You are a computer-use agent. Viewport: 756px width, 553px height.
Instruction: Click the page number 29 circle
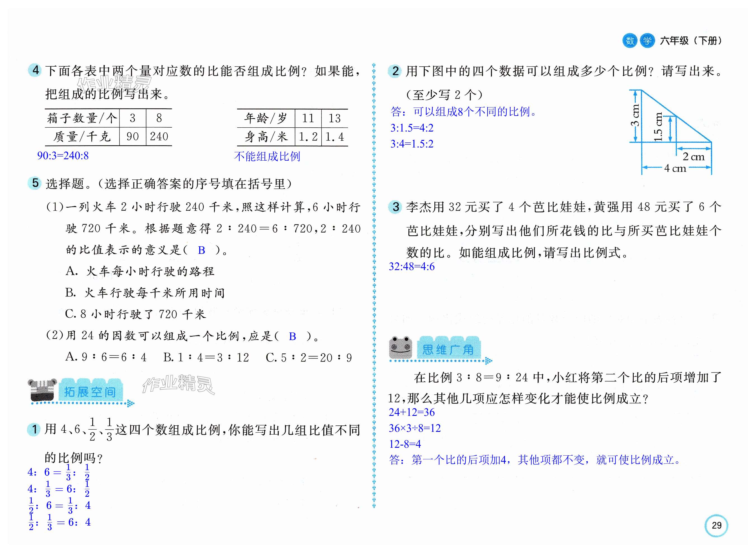coord(716,525)
